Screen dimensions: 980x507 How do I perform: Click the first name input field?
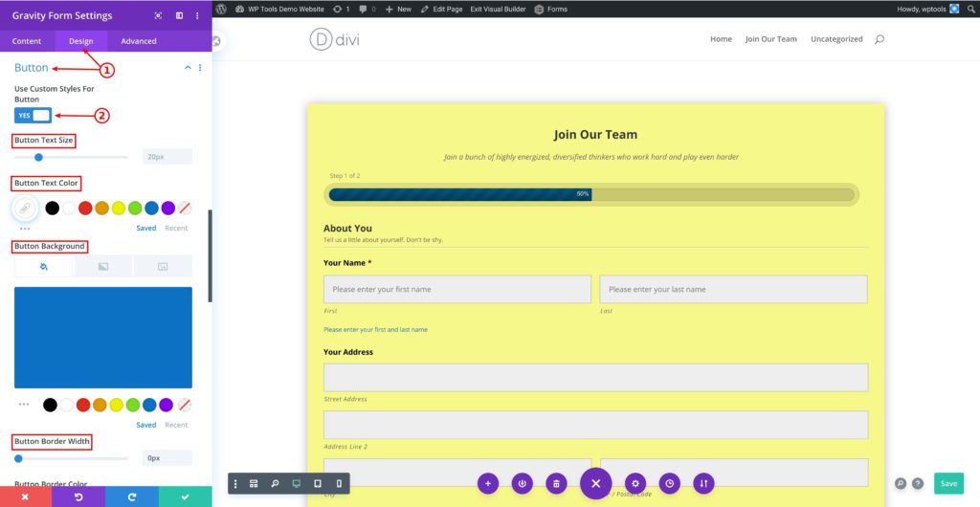tap(457, 289)
